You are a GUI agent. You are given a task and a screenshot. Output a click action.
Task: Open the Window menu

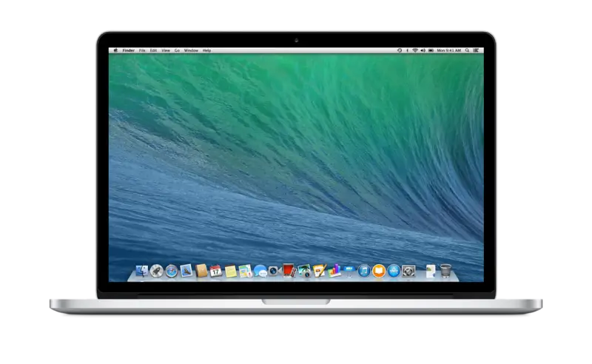coord(191,50)
